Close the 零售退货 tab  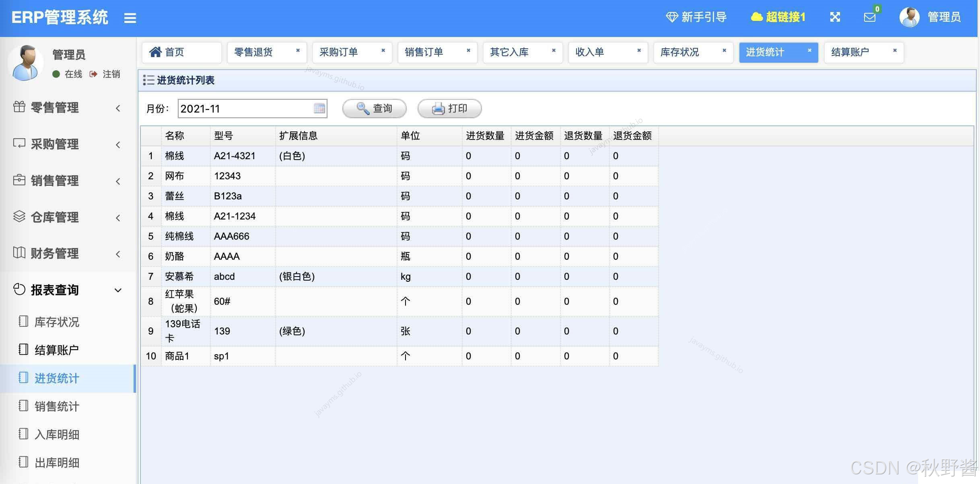point(298,51)
